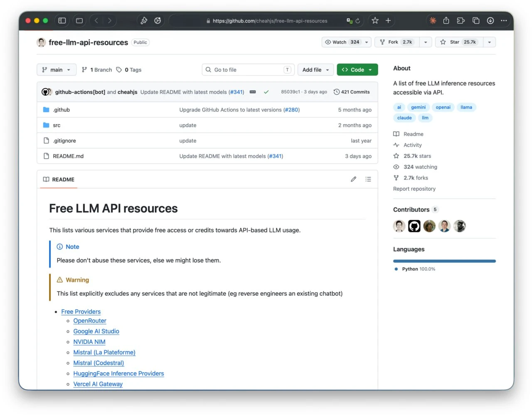Screen dimensions: 532x415
Task: View check status via the green checkmark
Action: [x=266, y=92]
